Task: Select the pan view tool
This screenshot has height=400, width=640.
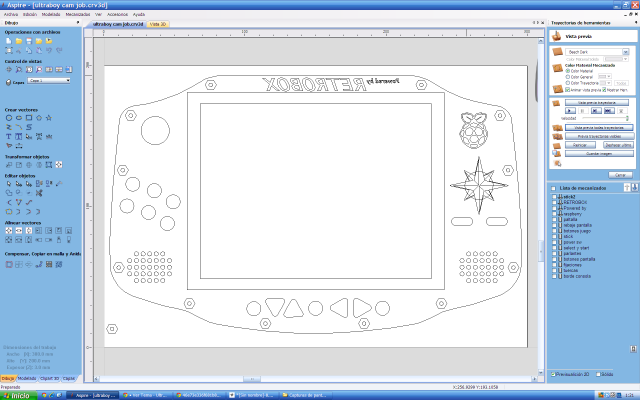Action: 9,70
